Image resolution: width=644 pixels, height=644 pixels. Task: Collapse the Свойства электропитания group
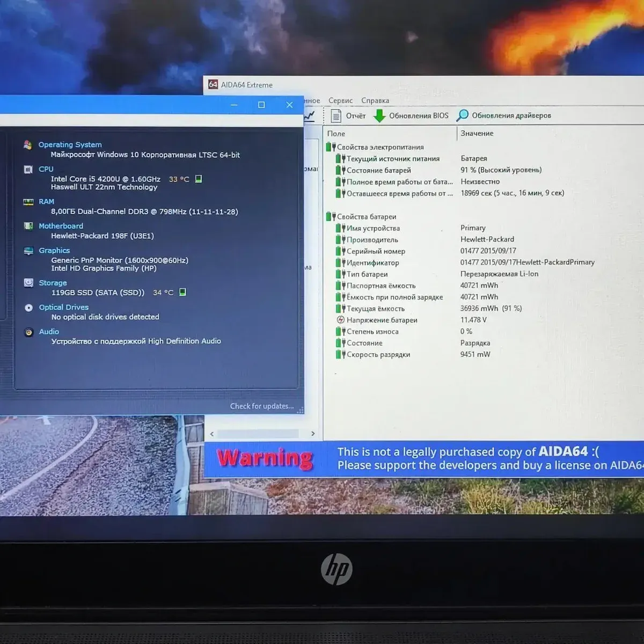click(330, 147)
